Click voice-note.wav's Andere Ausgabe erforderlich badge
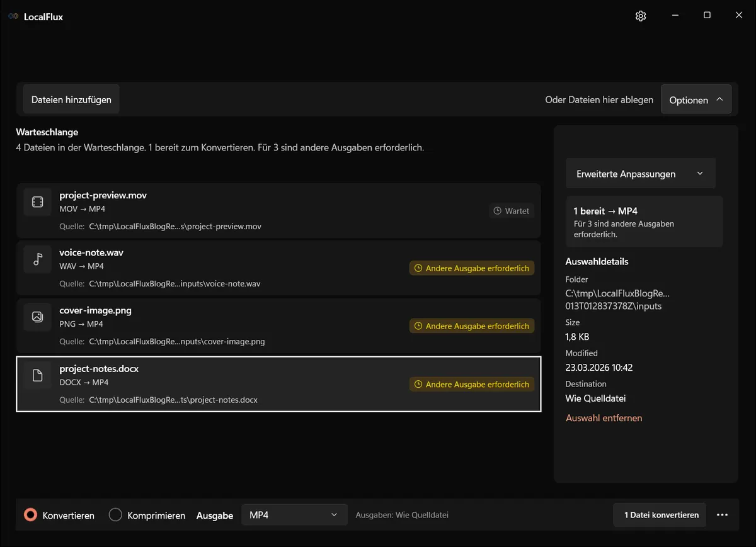This screenshot has height=547, width=756. [471, 268]
